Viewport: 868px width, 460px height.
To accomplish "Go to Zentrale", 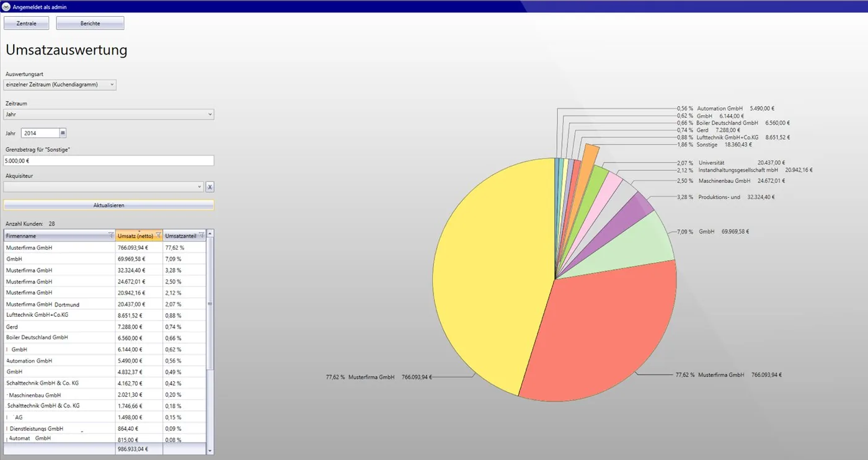I will [x=27, y=24].
